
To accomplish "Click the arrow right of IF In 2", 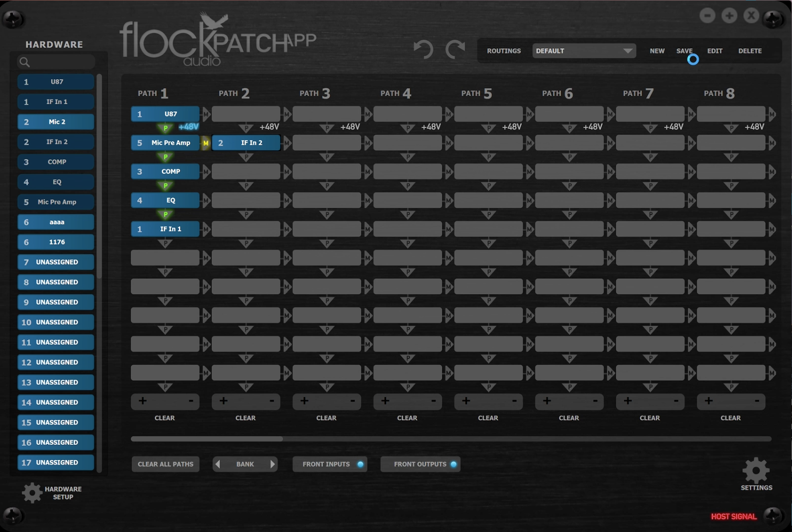I will click(287, 143).
